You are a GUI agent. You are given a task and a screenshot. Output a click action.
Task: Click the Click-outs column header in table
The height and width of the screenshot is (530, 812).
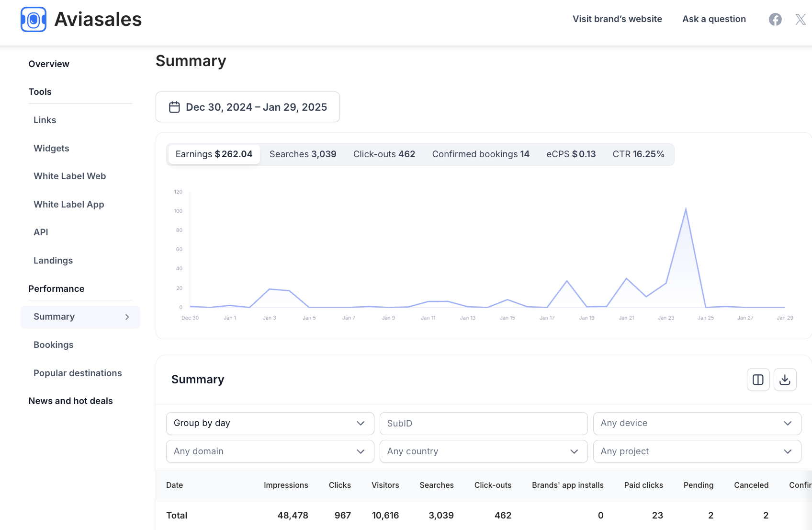[493, 485]
